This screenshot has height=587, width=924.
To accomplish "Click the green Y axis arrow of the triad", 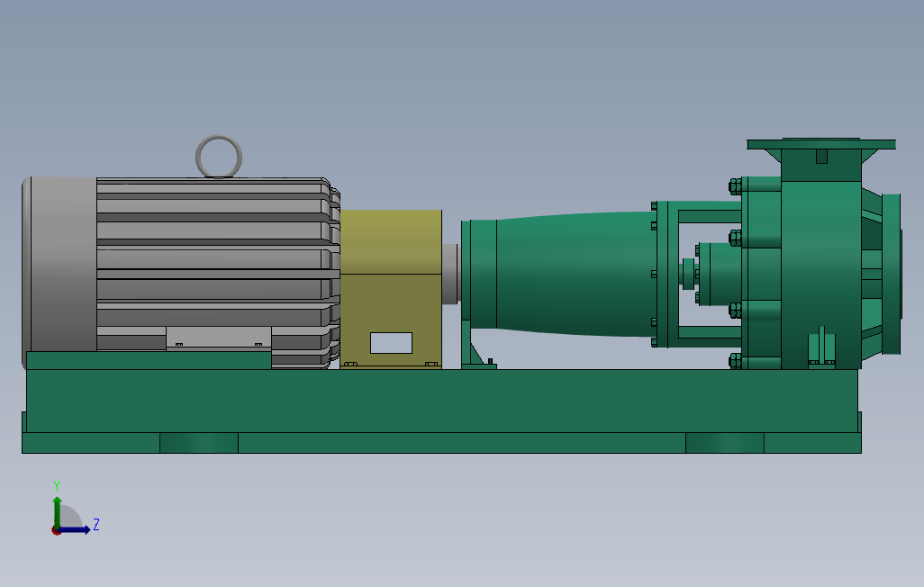I will point(57,511).
